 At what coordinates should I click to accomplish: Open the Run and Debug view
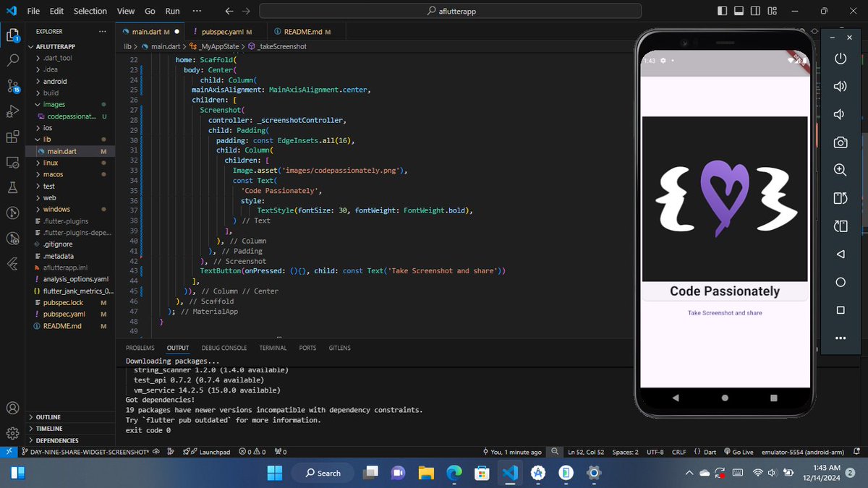tap(12, 111)
